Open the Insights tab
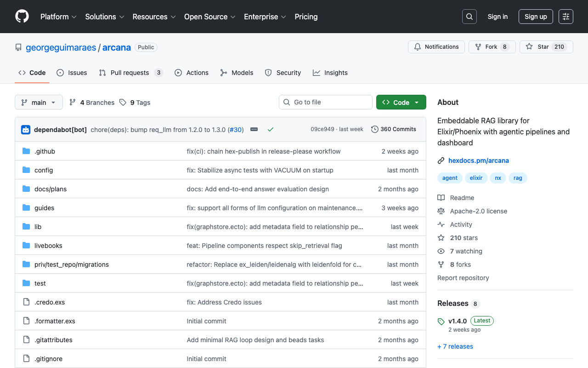Screen dimensions: 588x368 pos(330,72)
